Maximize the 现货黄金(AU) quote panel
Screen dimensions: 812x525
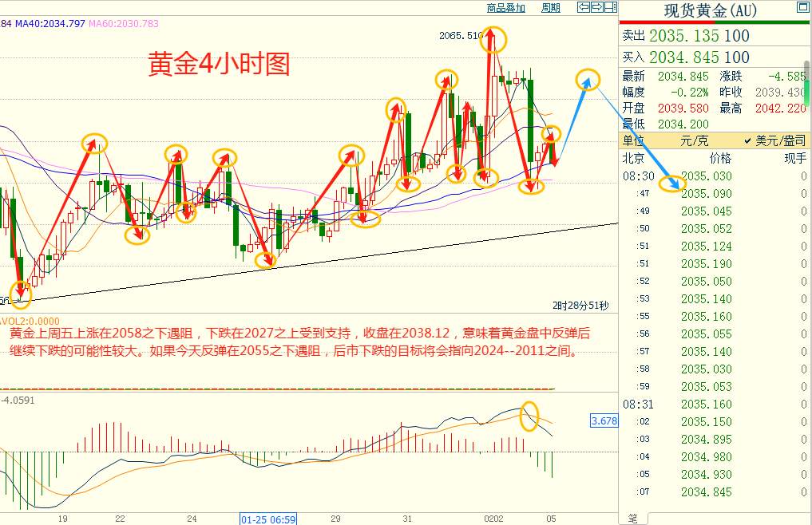(x=802, y=7)
